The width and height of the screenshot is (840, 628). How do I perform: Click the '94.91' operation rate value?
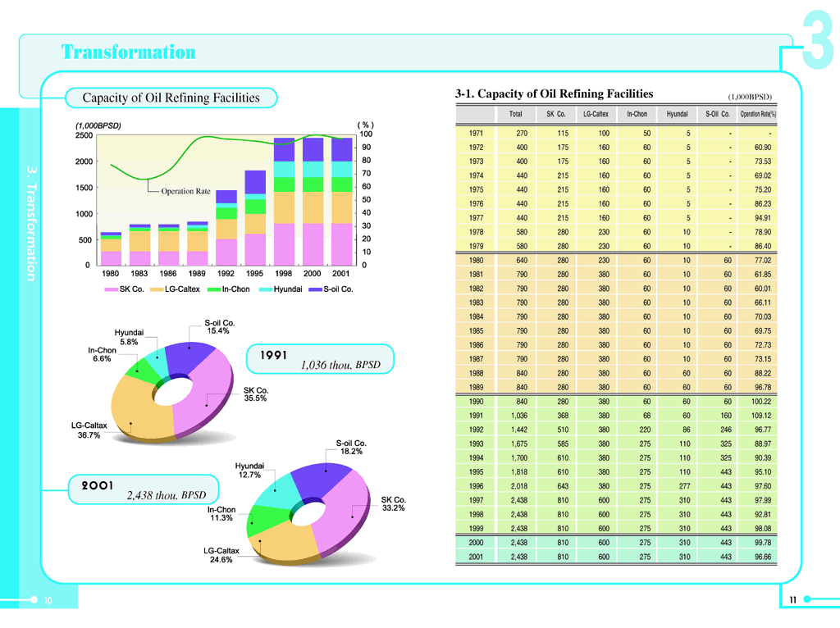[763, 218]
